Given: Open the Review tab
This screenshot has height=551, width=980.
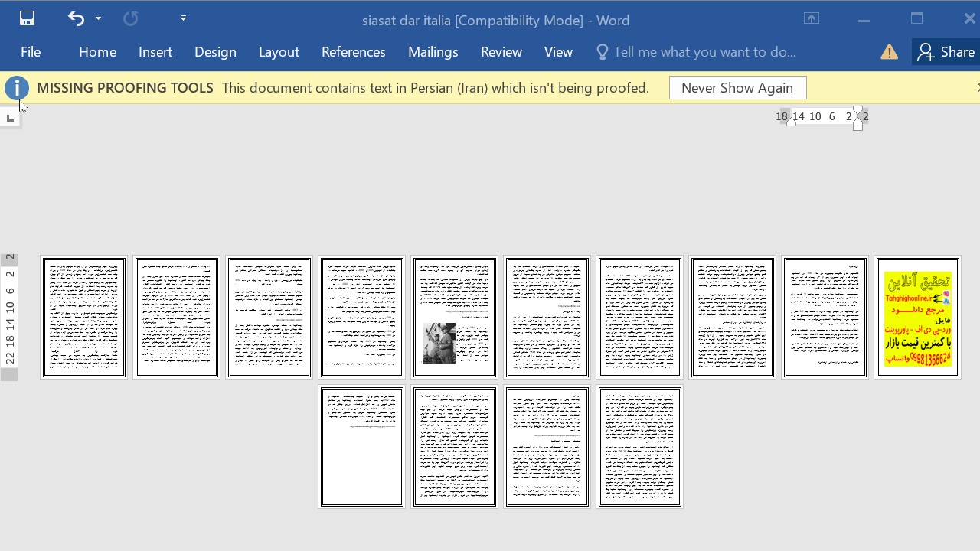Looking at the screenshot, I should (x=501, y=52).
